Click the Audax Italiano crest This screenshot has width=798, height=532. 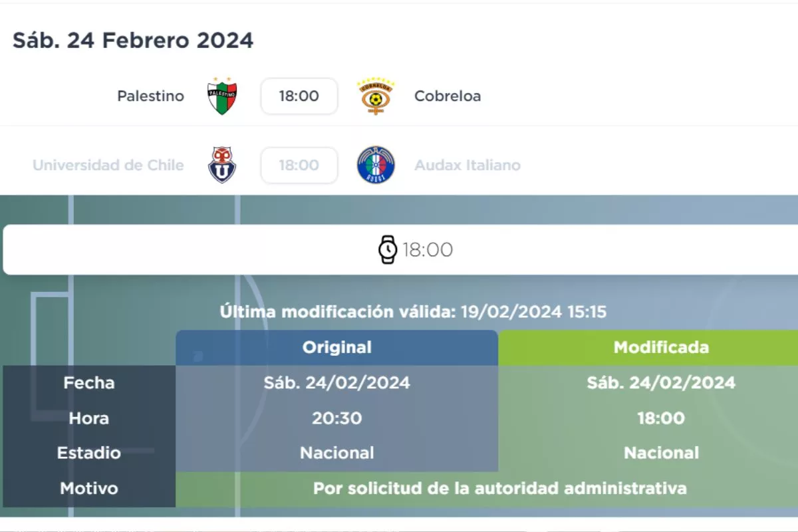pos(376,165)
